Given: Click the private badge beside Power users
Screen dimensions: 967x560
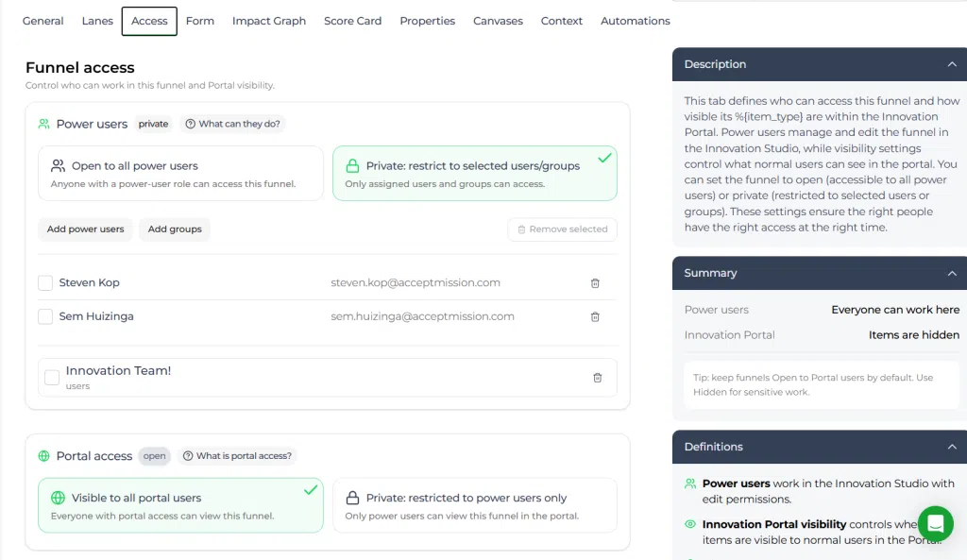Looking at the screenshot, I should pos(153,124).
